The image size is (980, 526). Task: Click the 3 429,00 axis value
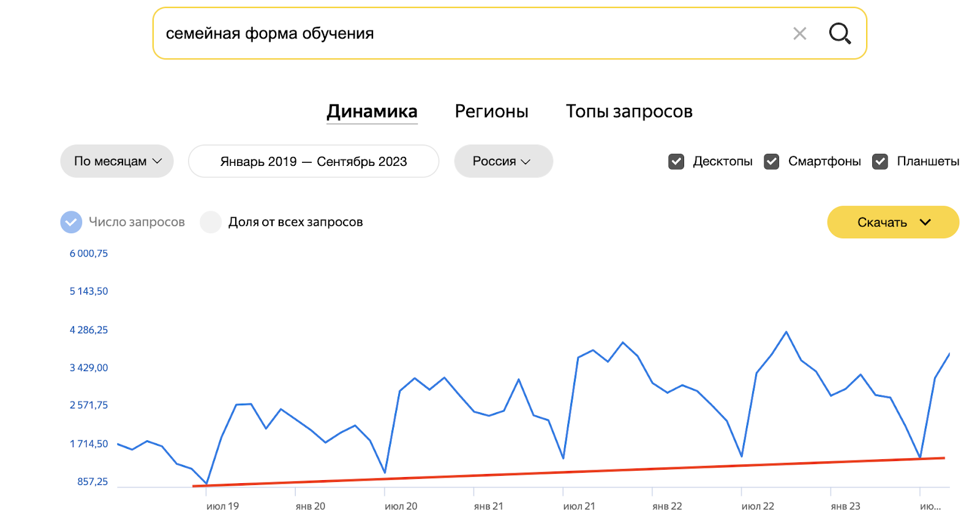[x=89, y=368]
